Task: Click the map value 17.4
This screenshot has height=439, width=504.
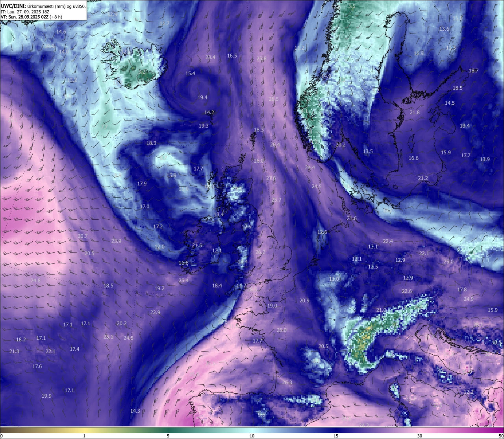Action: 74,349
